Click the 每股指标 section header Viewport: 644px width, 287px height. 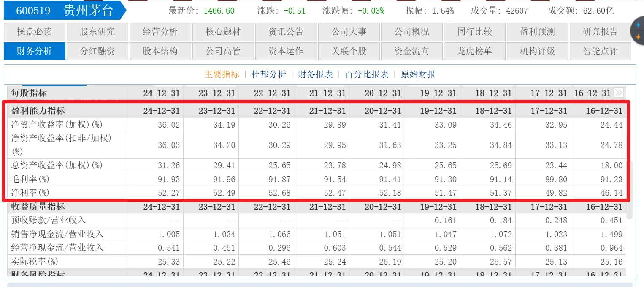29,93
